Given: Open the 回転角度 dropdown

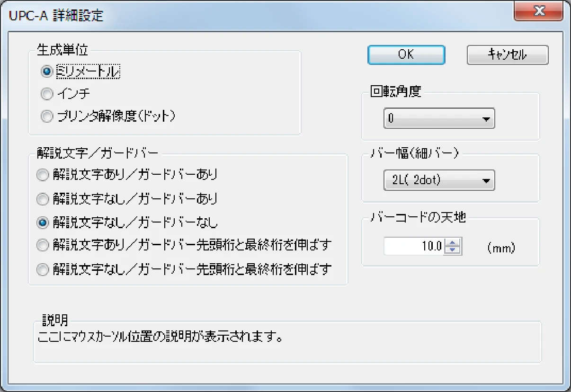Looking at the screenshot, I should pyautogui.click(x=439, y=118).
